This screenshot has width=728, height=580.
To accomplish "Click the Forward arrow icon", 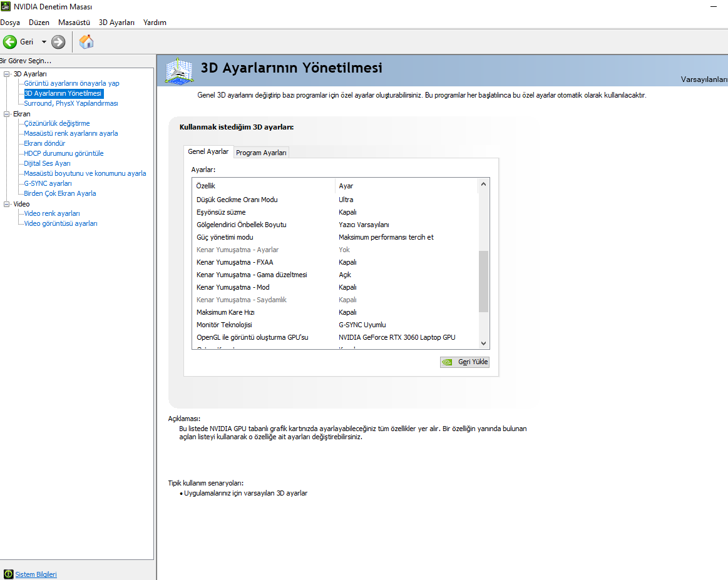I will click(58, 42).
